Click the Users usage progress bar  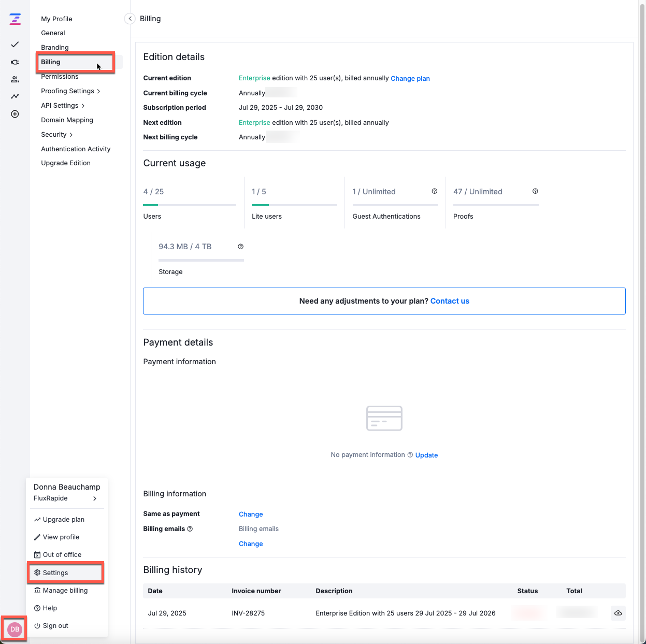click(190, 205)
